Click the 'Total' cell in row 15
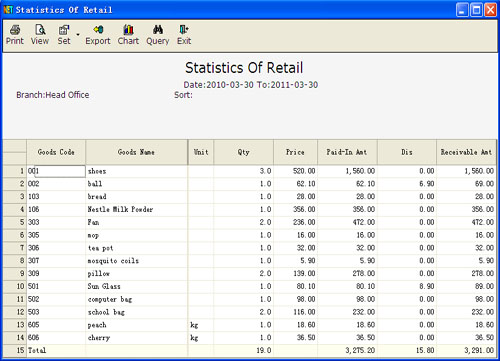The width and height of the screenshot is (500, 361). [x=56, y=350]
